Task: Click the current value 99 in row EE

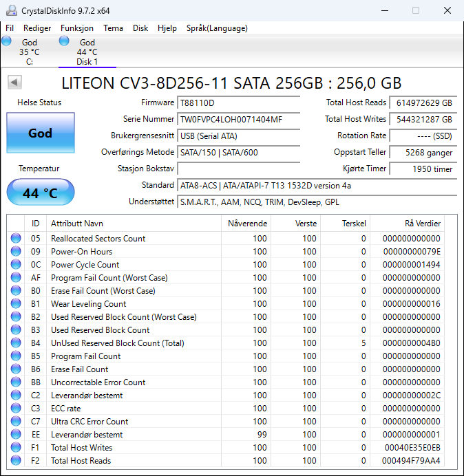Action: [x=262, y=435]
